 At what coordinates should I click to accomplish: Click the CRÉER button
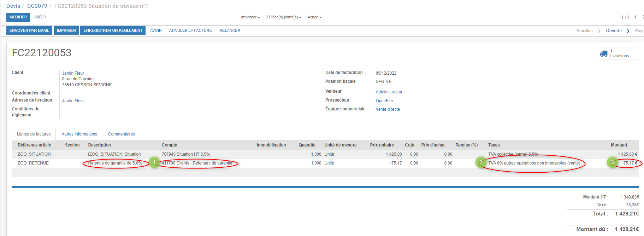point(40,17)
